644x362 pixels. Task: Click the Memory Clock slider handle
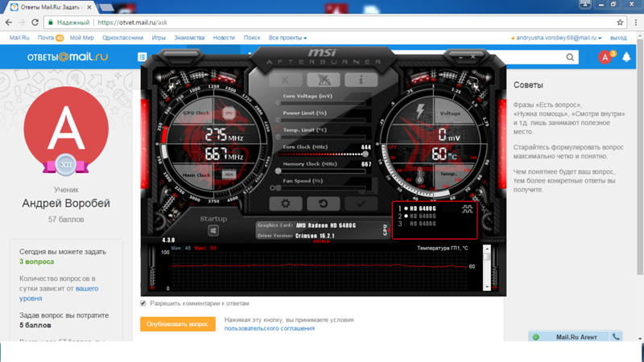(x=278, y=171)
